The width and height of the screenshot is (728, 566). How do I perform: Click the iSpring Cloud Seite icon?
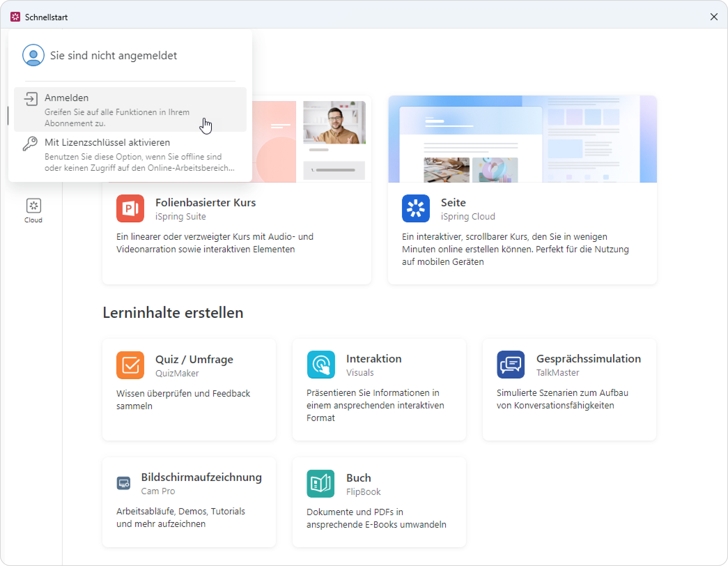click(416, 208)
